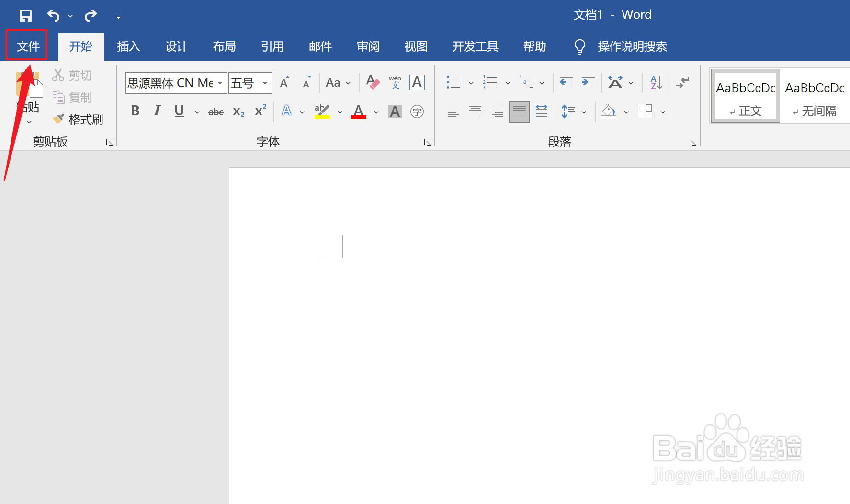Open the font size 五号 combo box
Screen dimensions: 850x504
[x=250, y=83]
